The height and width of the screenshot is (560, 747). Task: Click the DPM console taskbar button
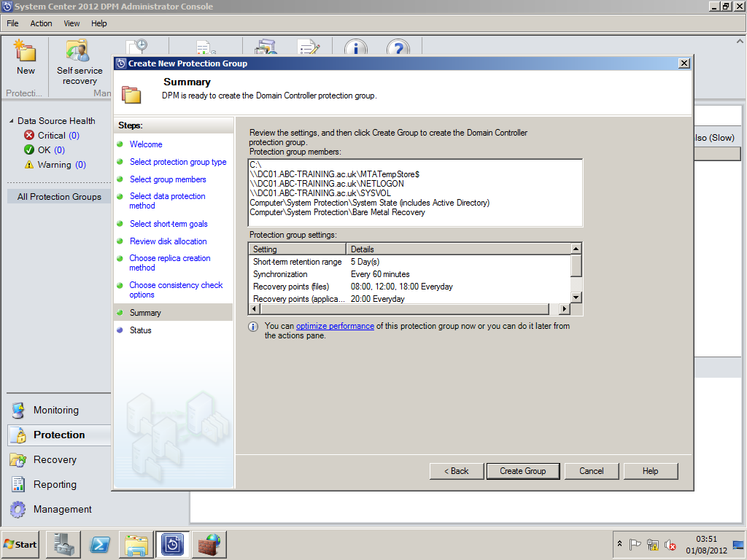click(172, 544)
